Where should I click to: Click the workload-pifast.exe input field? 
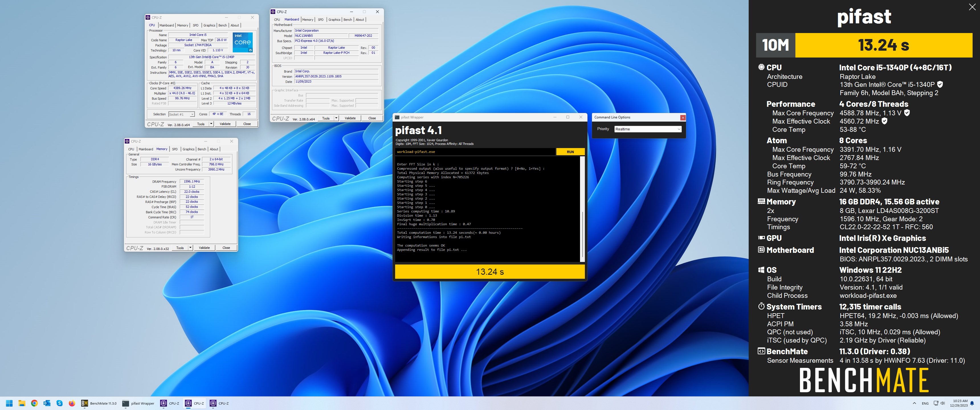point(475,152)
